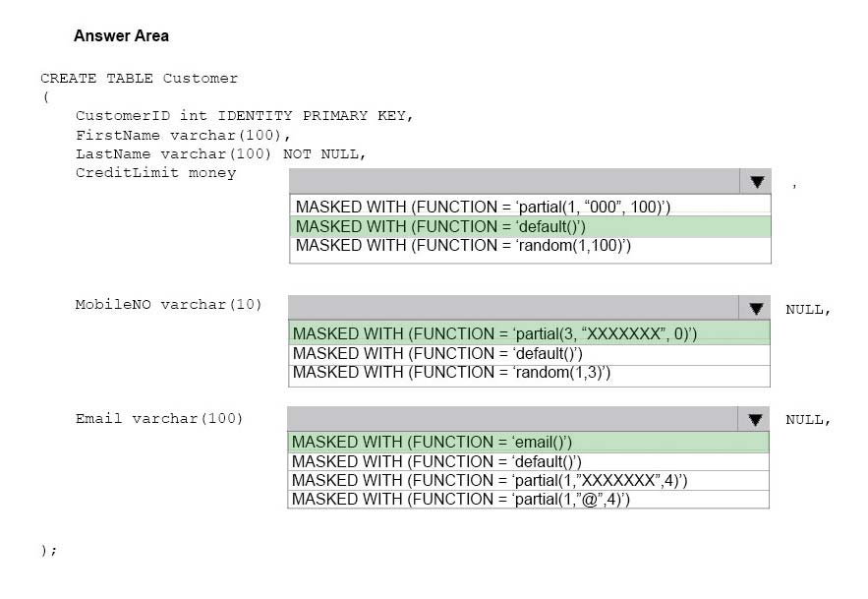Choose default() mask for Email column

pyautogui.click(x=528, y=461)
